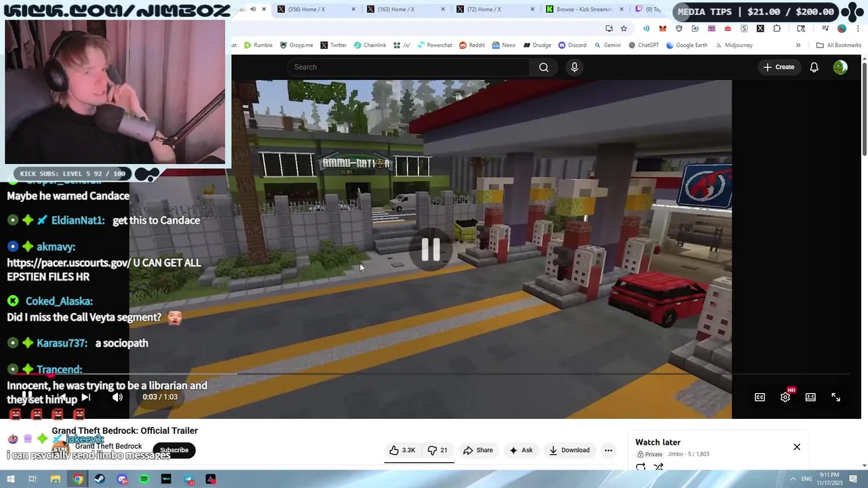Search with the magnifier icon button

(543, 67)
